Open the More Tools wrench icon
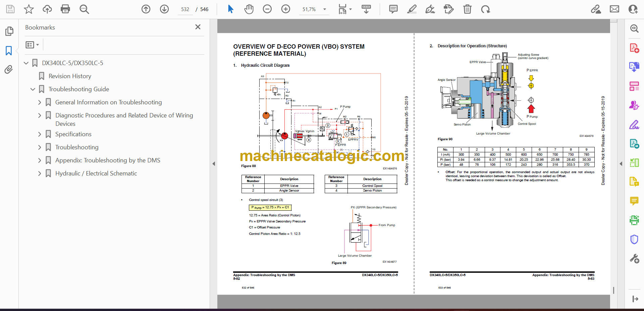This screenshot has width=644, height=311. [x=634, y=258]
